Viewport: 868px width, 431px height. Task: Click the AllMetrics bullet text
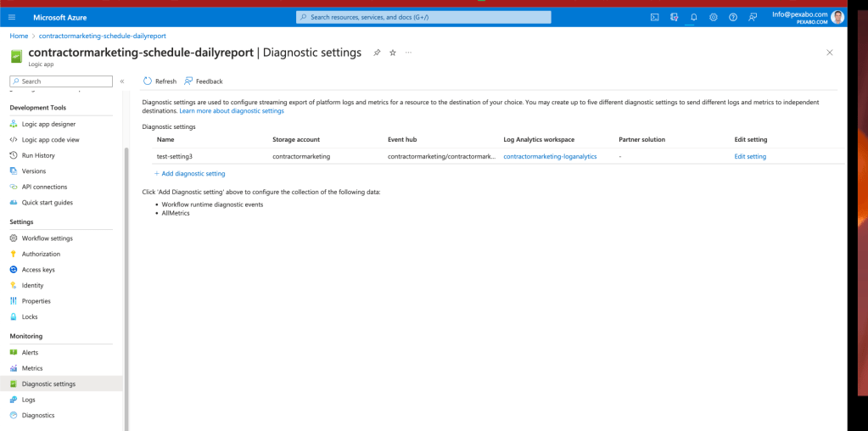pyautogui.click(x=176, y=213)
